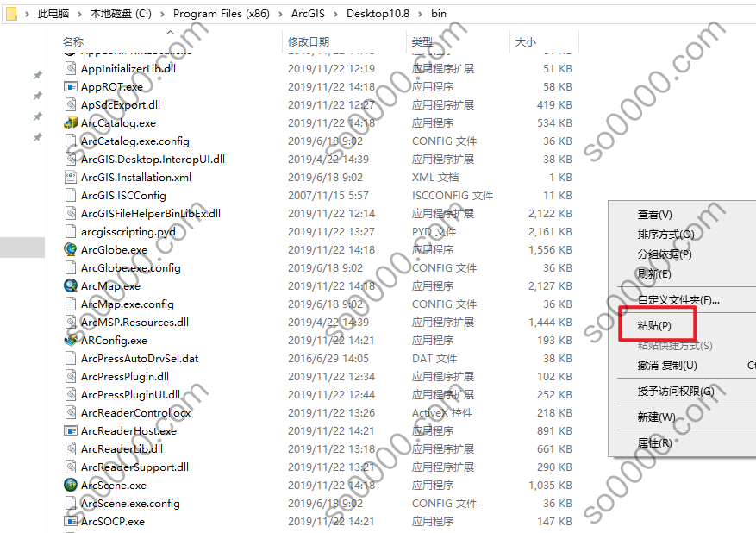Click the ArcScene.exe.config file icon

[71, 503]
